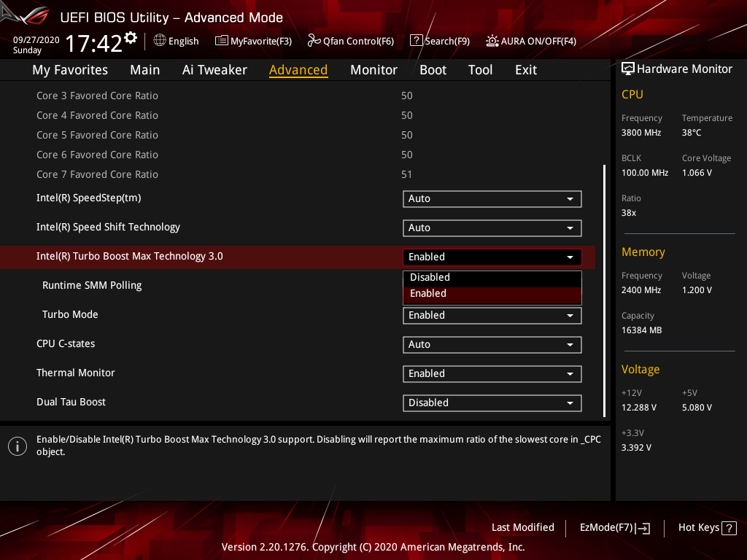747x560 pixels.
Task: Click BCLK value 100.00 MHz
Action: pyautogui.click(x=645, y=172)
